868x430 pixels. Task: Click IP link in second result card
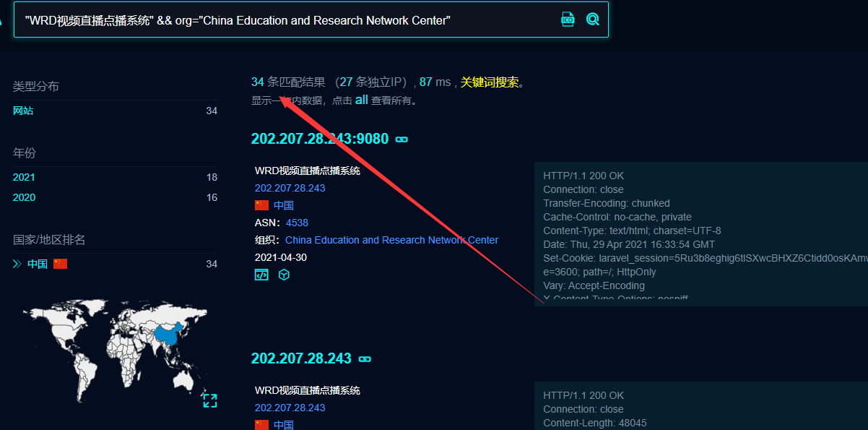(290, 408)
